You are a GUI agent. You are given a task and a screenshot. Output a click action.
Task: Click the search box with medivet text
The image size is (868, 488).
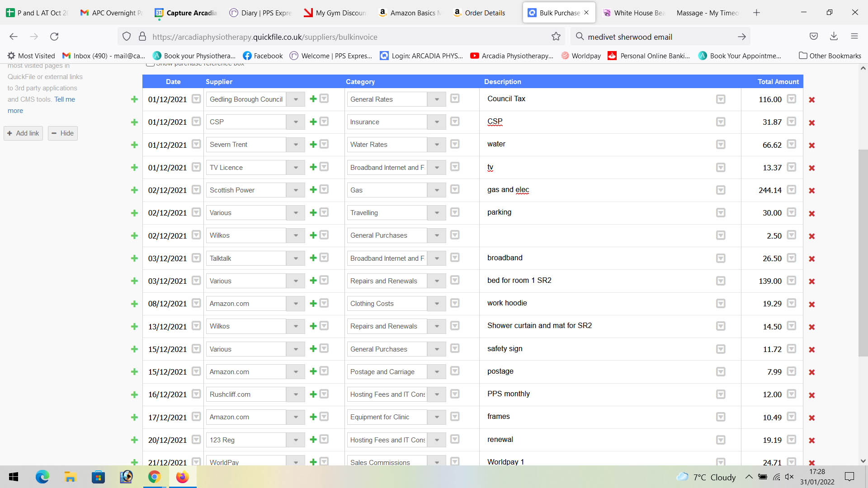(x=660, y=37)
